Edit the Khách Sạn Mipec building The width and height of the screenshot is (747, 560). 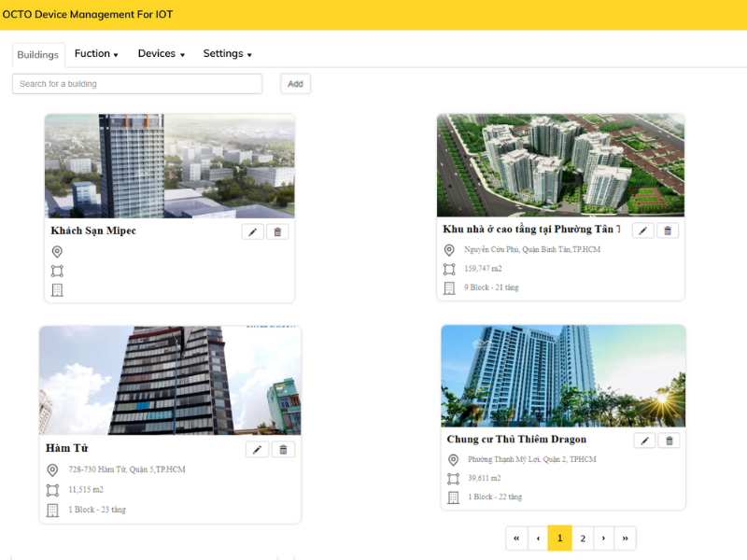(252, 231)
